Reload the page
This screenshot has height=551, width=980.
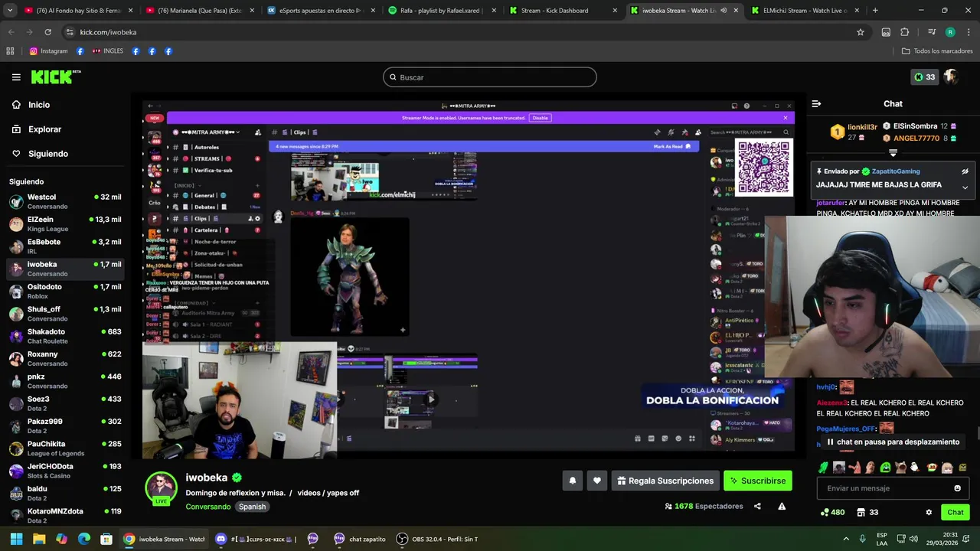pos(47,32)
